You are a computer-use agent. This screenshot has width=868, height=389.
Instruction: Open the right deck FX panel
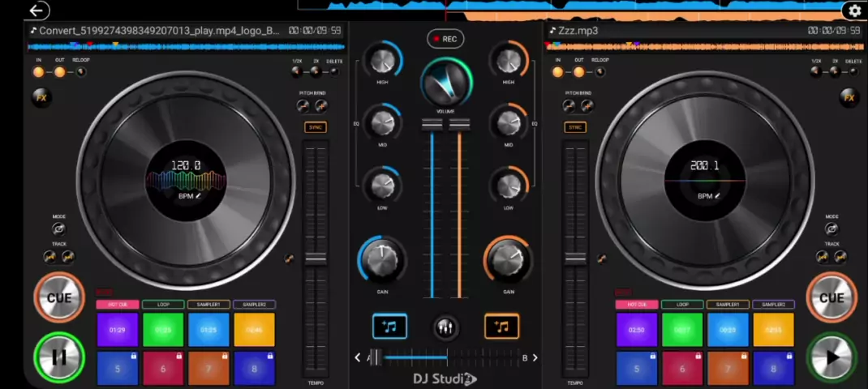(x=849, y=98)
